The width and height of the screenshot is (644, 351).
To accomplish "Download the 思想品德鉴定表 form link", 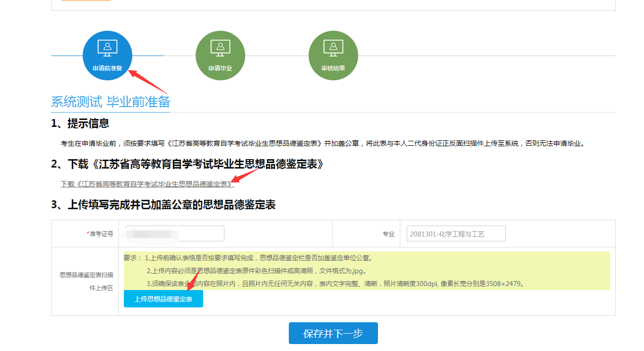I will [147, 184].
